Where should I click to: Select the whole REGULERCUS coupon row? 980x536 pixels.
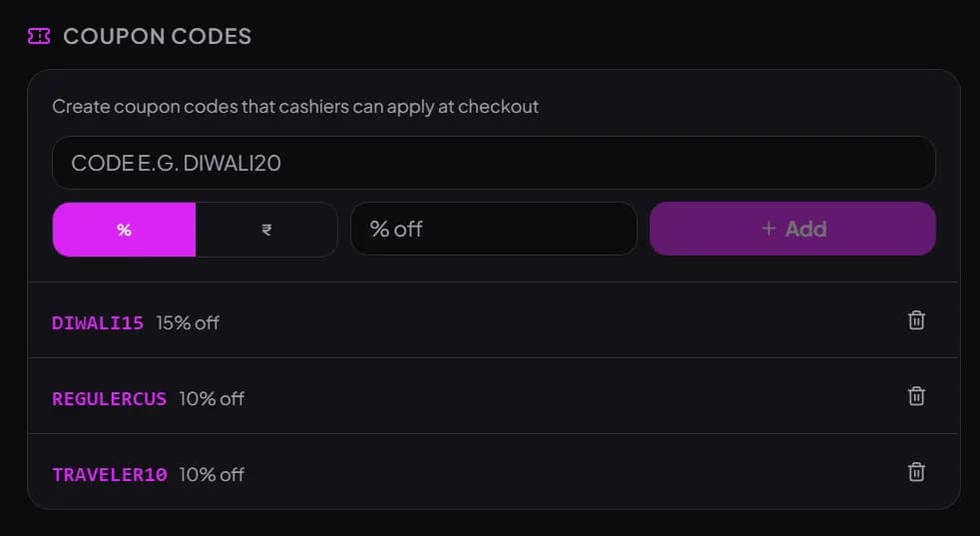click(493, 396)
